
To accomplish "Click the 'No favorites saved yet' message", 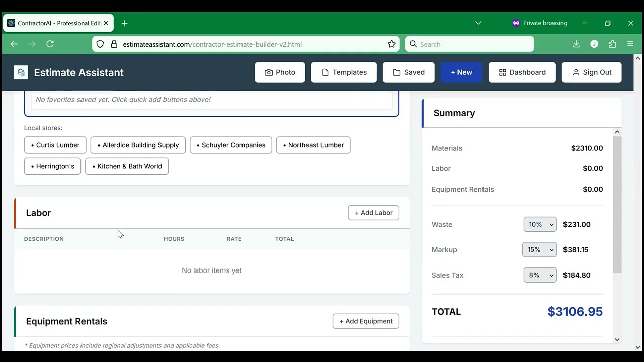I will [123, 100].
